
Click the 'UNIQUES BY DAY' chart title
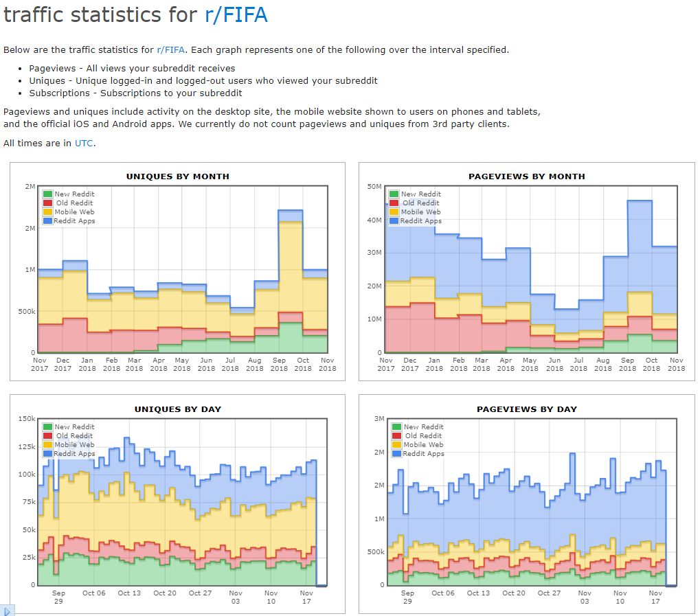(178, 409)
